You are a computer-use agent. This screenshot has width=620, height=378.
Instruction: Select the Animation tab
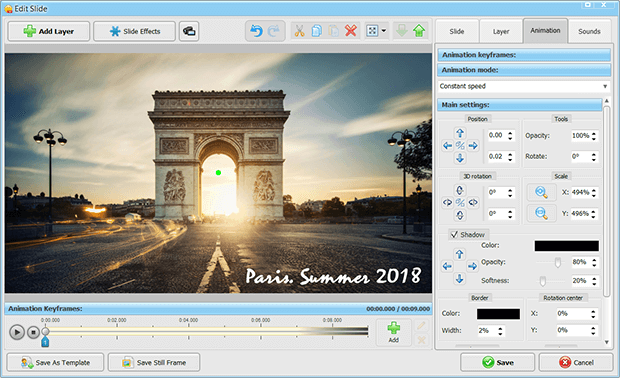click(x=545, y=30)
